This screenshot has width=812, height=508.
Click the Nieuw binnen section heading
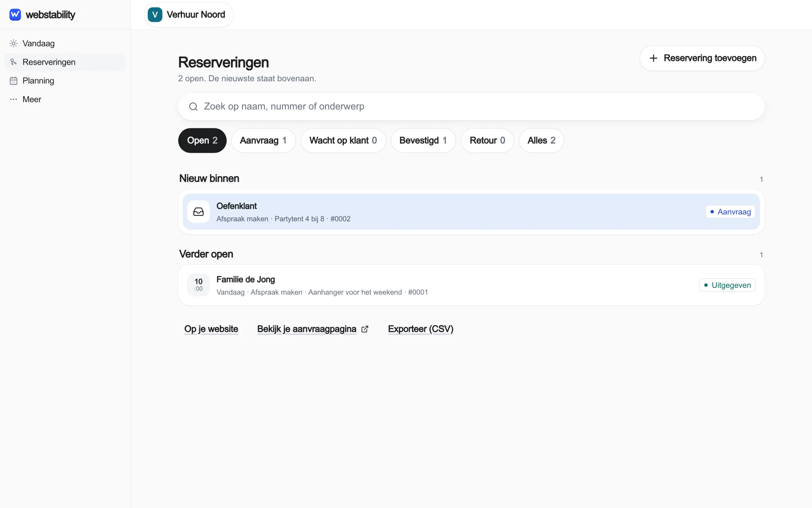209,179
